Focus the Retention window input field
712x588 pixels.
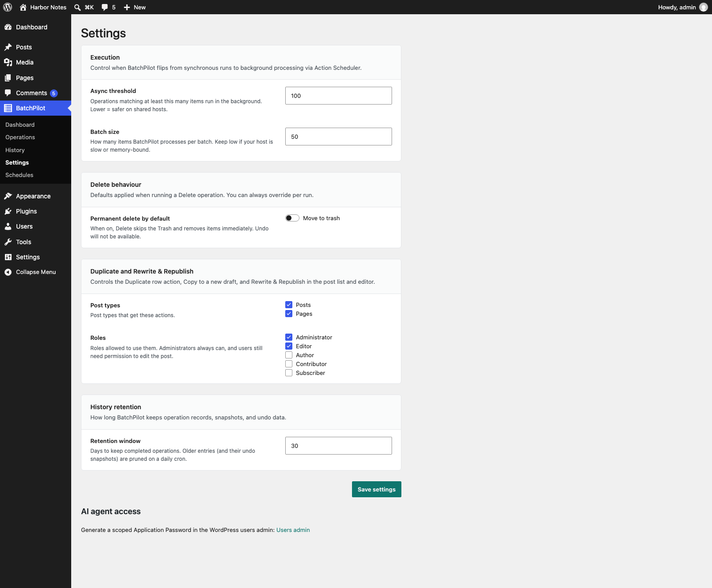click(x=339, y=446)
